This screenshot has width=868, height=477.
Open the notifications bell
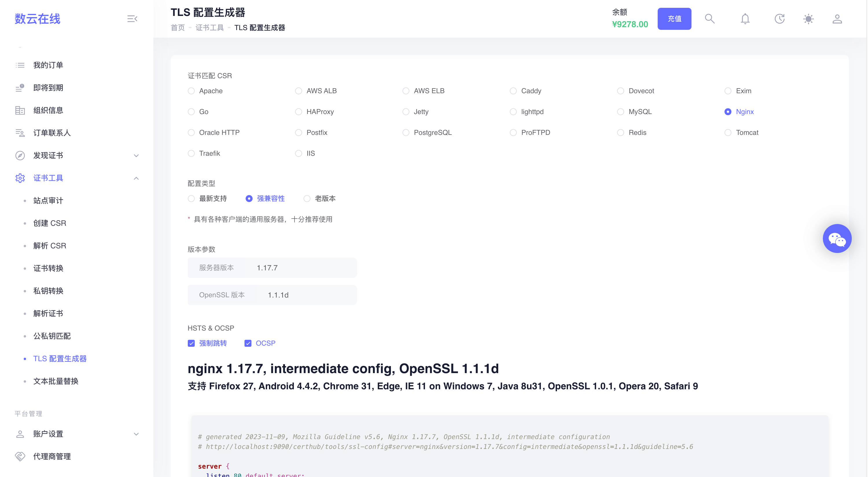[745, 19]
